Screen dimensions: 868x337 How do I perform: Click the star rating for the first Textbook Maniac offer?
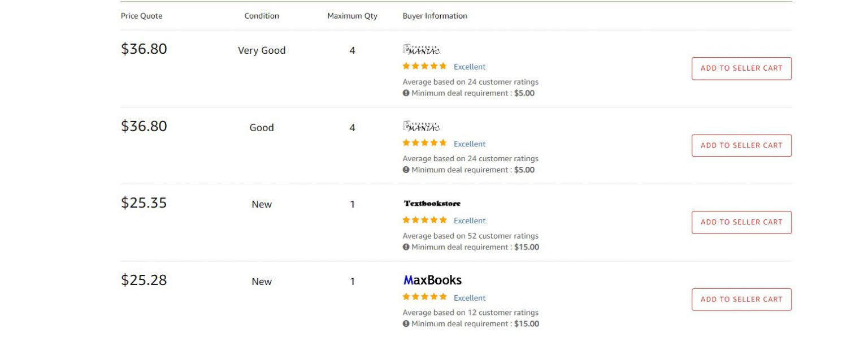(x=424, y=66)
